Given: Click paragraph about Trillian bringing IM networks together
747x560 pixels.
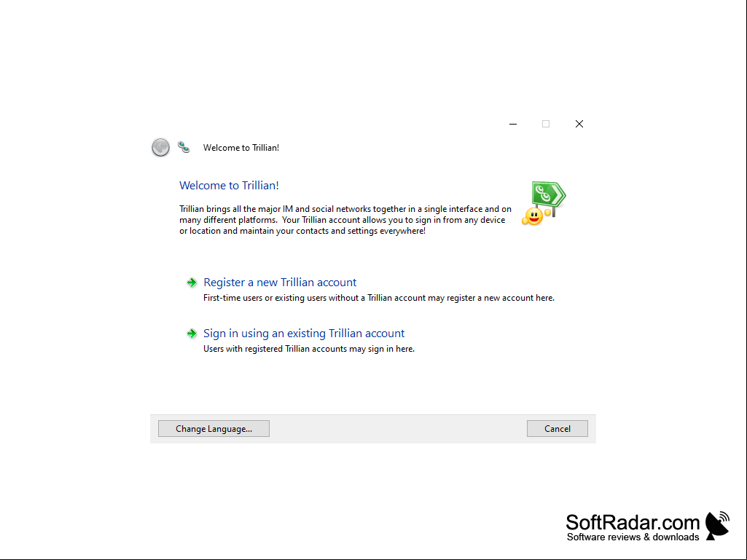Looking at the screenshot, I should point(345,220).
